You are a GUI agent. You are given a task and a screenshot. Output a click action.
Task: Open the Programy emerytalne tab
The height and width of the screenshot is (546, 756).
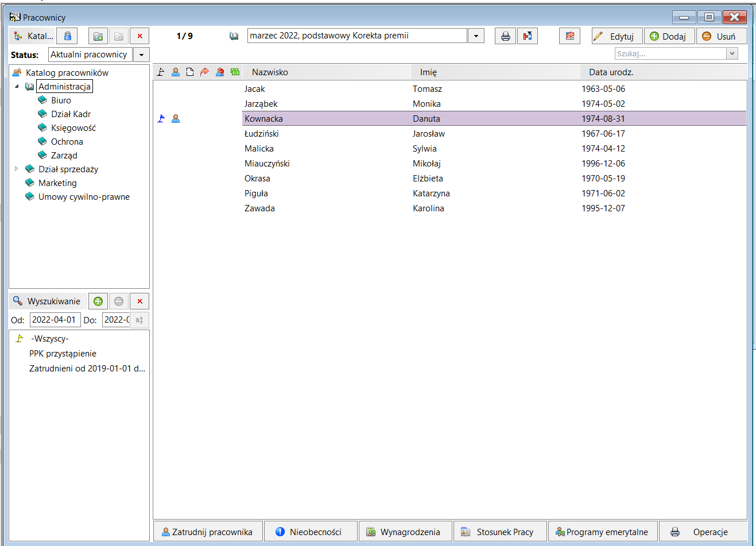click(603, 532)
